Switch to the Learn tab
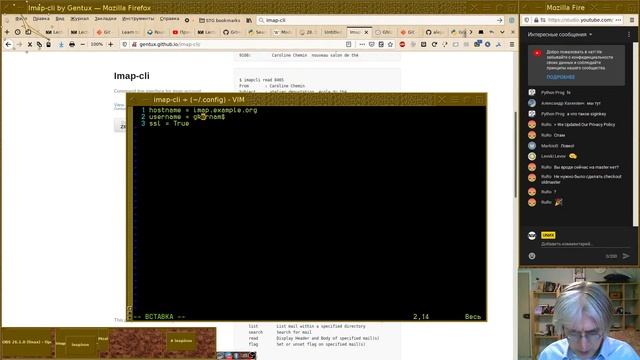Viewport: 640px width, 360px height. [130, 32]
